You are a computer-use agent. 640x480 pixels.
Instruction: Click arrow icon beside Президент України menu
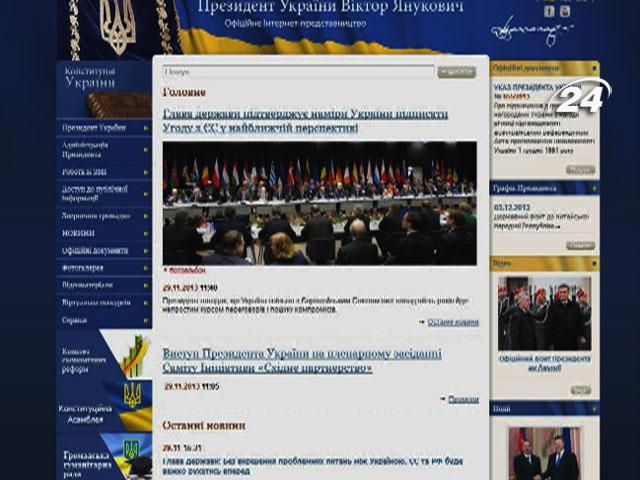tap(146, 128)
